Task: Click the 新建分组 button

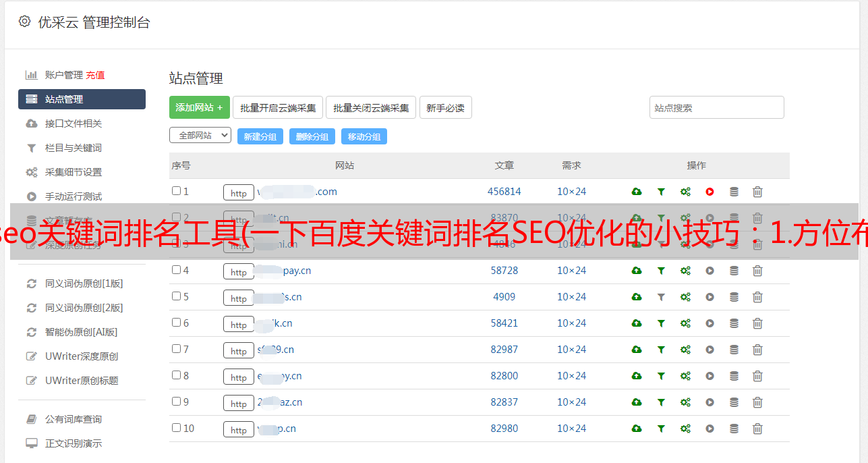Action: tap(260, 136)
